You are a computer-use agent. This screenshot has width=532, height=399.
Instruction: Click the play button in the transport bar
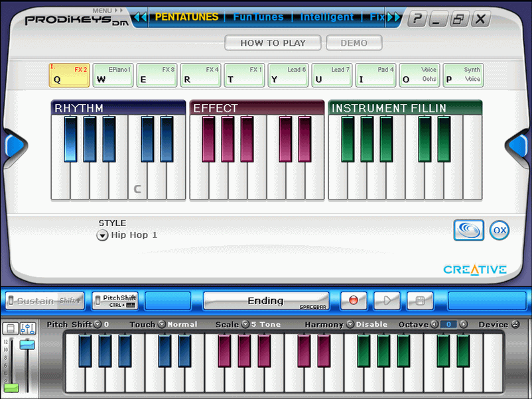[x=387, y=300]
